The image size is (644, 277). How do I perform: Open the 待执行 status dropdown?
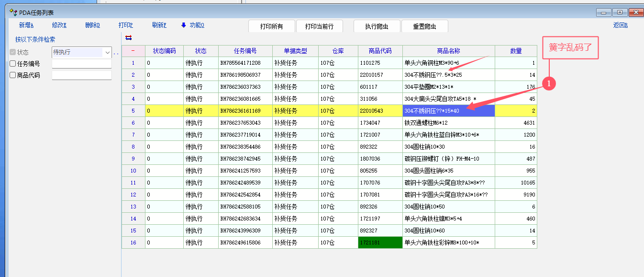tap(107, 52)
